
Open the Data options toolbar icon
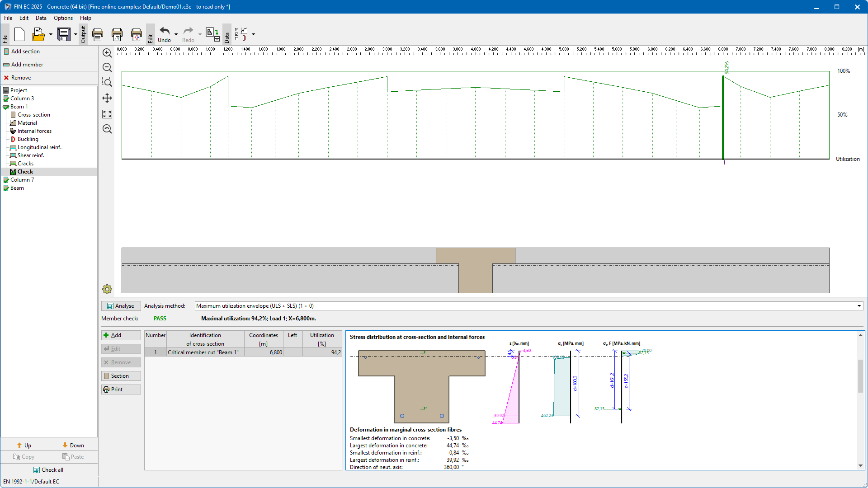pos(241,34)
